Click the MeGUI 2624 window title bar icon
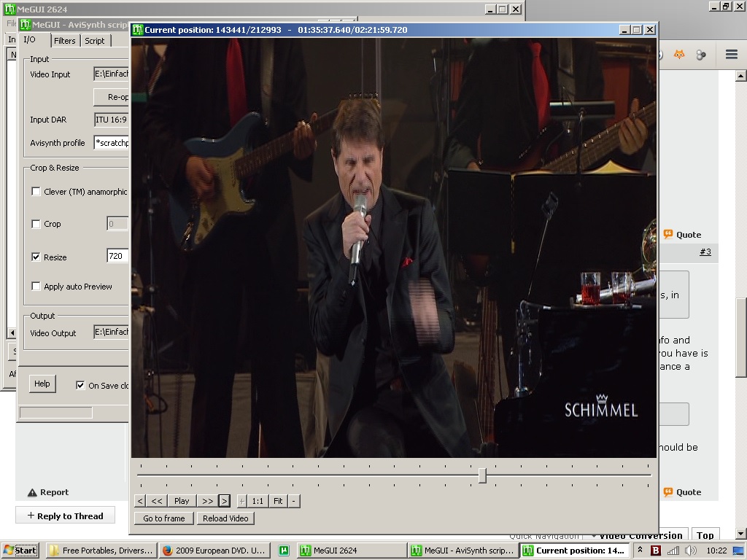 [9, 9]
